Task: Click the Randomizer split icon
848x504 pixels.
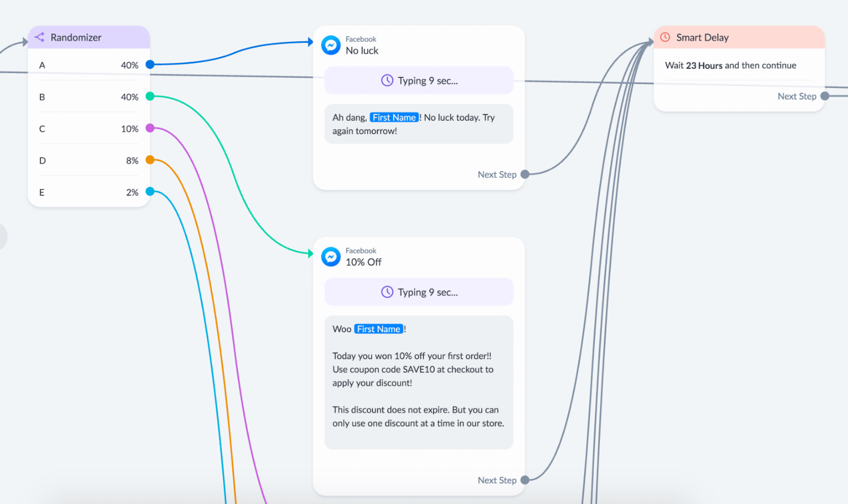Action: tap(39, 37)
